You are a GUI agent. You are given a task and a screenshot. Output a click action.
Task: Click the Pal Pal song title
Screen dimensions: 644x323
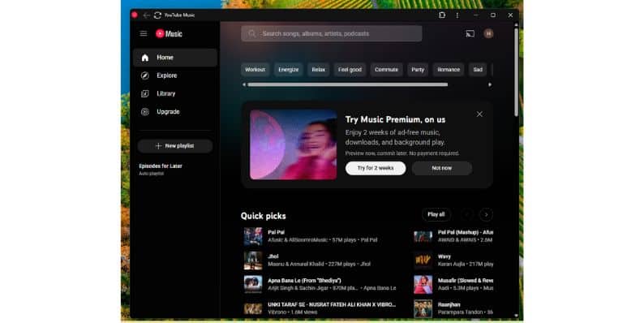click(276, 233)
